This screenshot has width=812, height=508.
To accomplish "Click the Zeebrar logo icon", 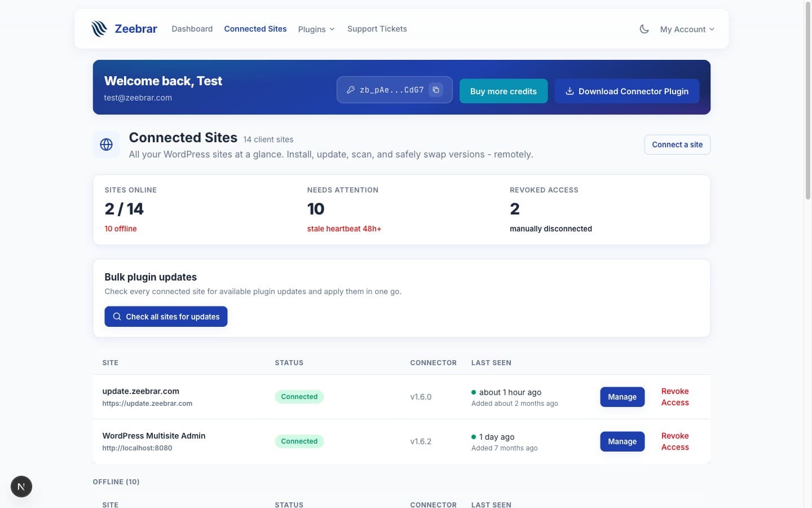I will pyautogui.click(x=99, y=29).
